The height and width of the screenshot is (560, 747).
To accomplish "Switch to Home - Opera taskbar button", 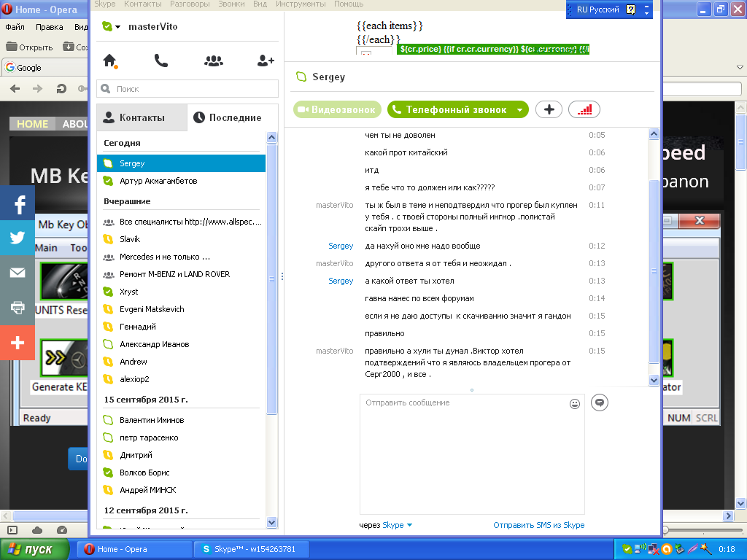I will [134, 549].
